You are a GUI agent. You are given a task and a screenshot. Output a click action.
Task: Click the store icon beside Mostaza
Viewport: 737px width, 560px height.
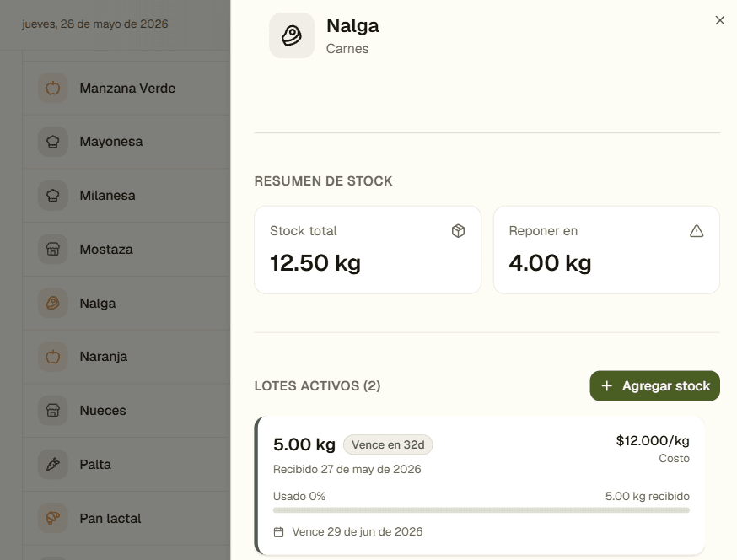[52, 249]
